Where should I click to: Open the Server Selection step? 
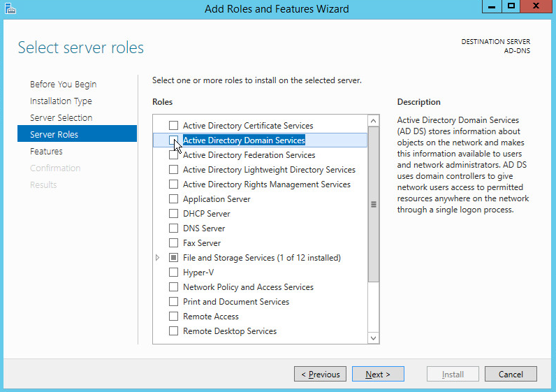pyautogui.click(x=61, y=118)
